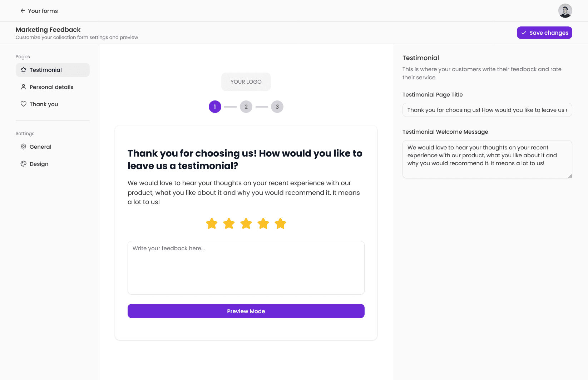The height and width of the screenshot is (380, 588).
Task: Click the back arrow beside Your forms
Action: click(x=23, y=11)
